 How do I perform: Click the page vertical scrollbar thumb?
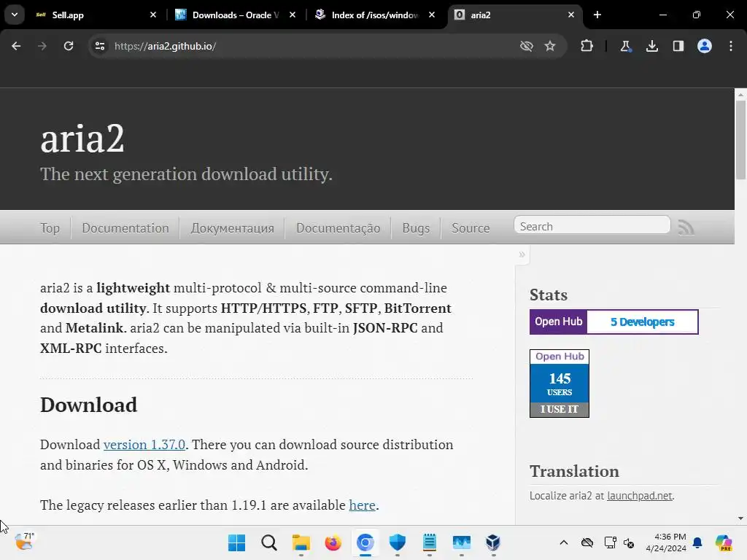tap(740, 139)
